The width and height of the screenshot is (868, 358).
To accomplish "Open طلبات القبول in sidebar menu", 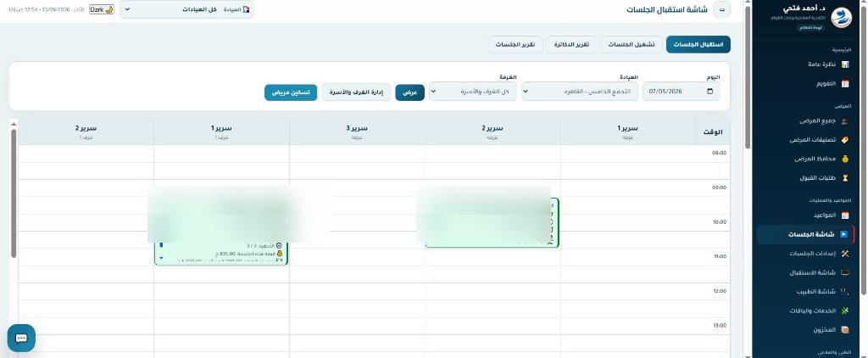I will coord(818,178).
